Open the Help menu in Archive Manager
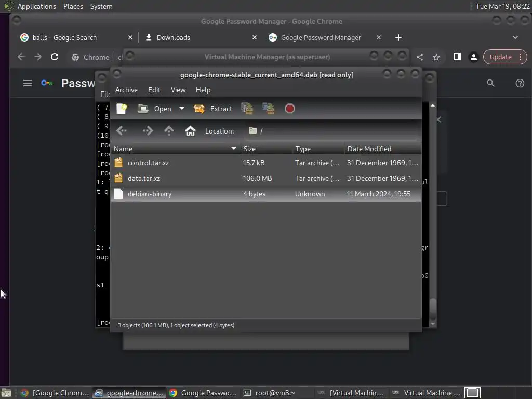This screenshot has height=399, width=532. (x=203, y=90)
